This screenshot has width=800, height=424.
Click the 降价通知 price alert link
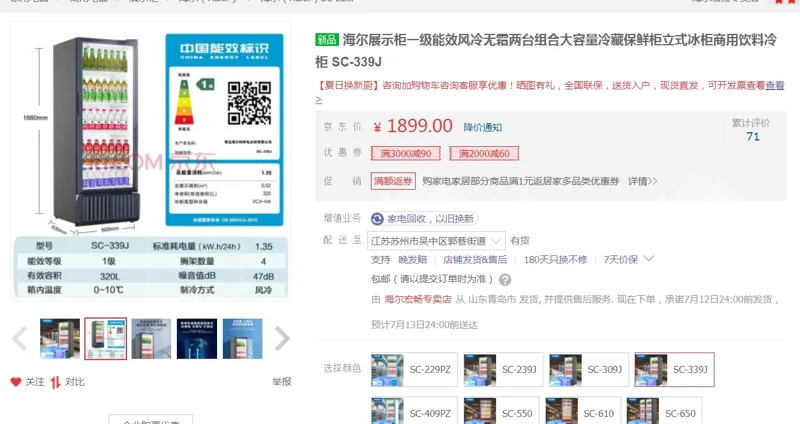pos(483,128)
